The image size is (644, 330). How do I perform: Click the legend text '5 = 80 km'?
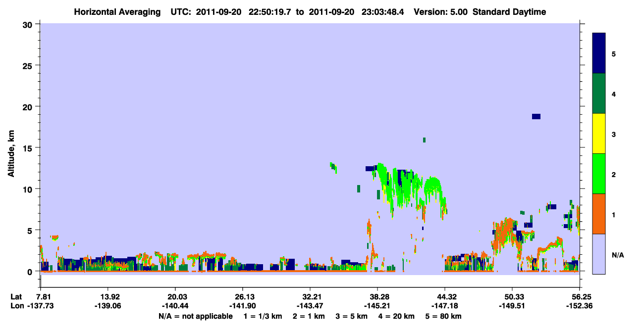click(444, 316)
